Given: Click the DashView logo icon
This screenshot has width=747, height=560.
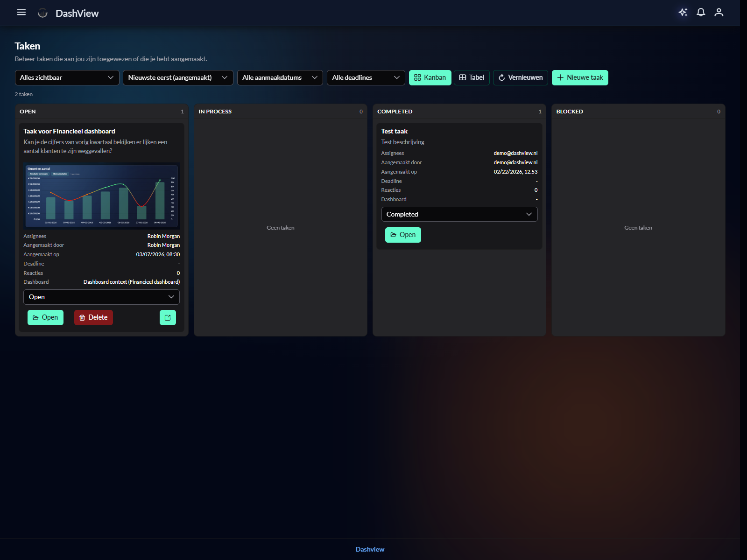Looking at the screenshot, I should coord(42,13).
